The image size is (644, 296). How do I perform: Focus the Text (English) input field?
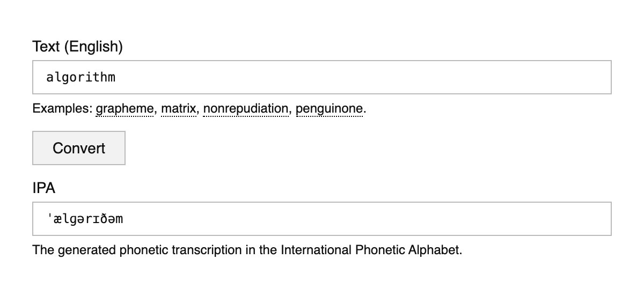click(322, 77)
